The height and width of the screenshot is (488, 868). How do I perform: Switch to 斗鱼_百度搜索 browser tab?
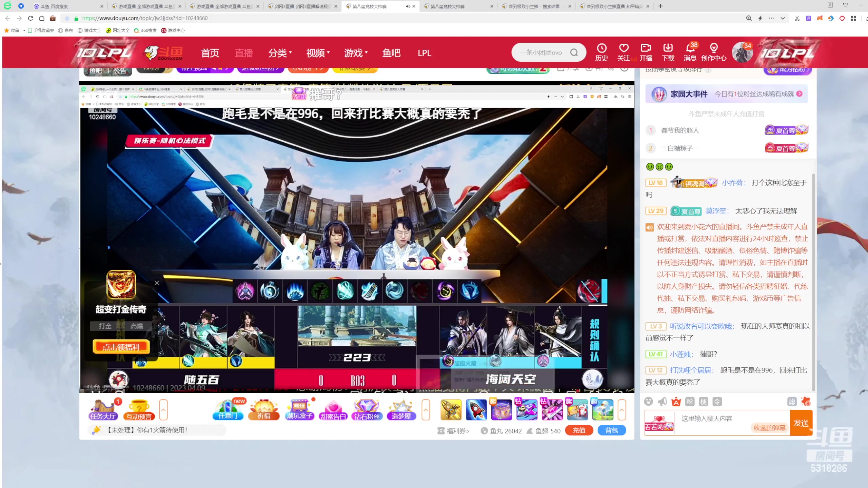point(68,6)
